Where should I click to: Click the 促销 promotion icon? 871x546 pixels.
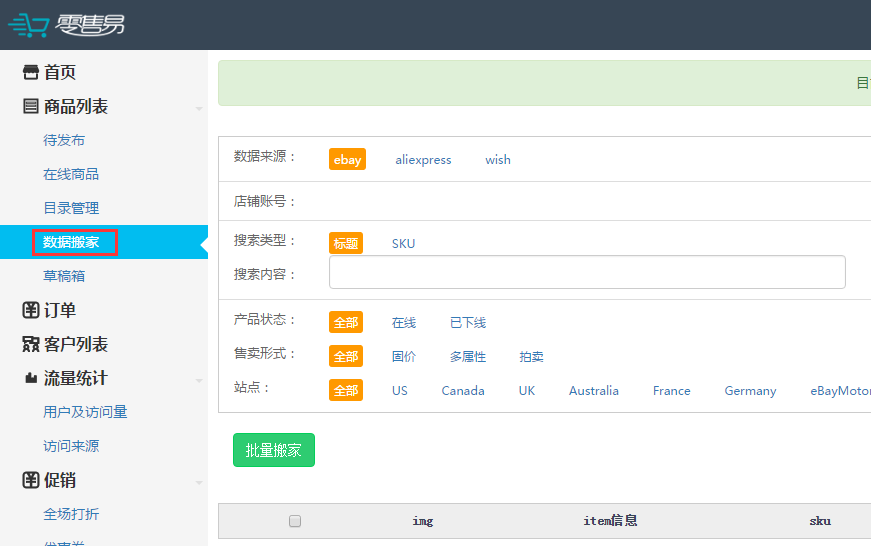31,480
